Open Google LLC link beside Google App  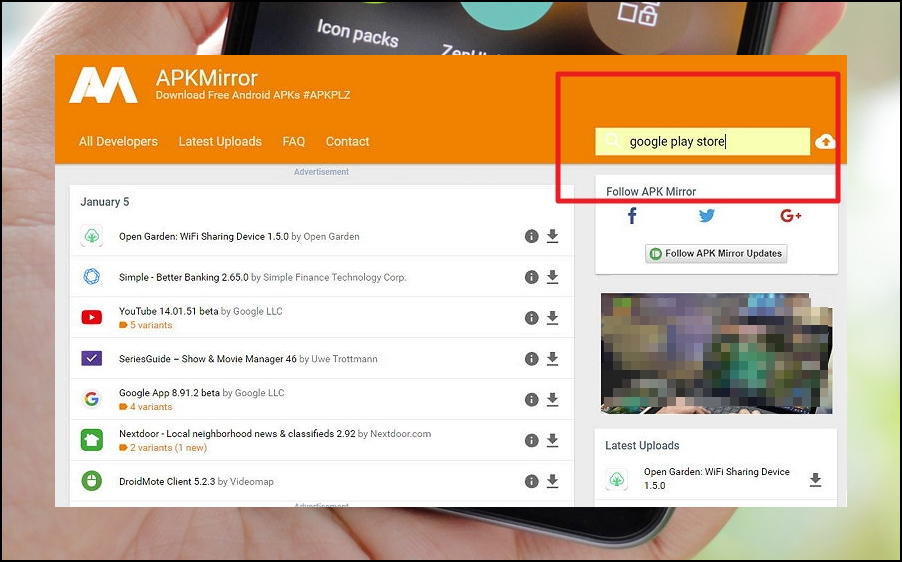point(259,393)
